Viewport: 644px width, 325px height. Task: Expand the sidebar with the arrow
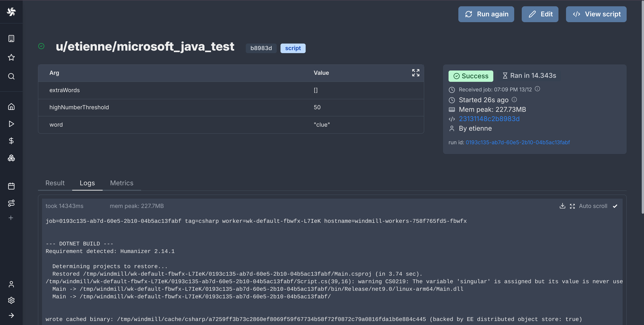(11, 315)
